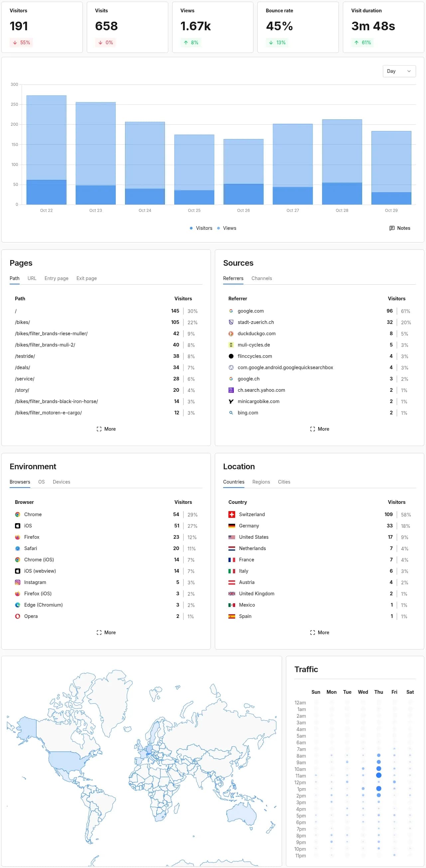Click the Instagram browser icon
Screen dimensions: 426x868
click(x=18, y=582)
